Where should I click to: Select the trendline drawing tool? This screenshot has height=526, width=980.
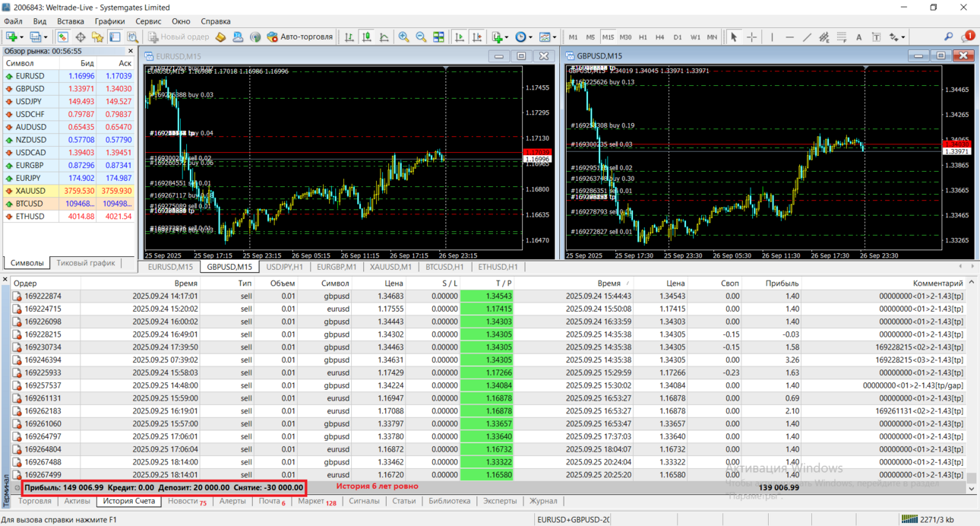click(x=807, y=36)
